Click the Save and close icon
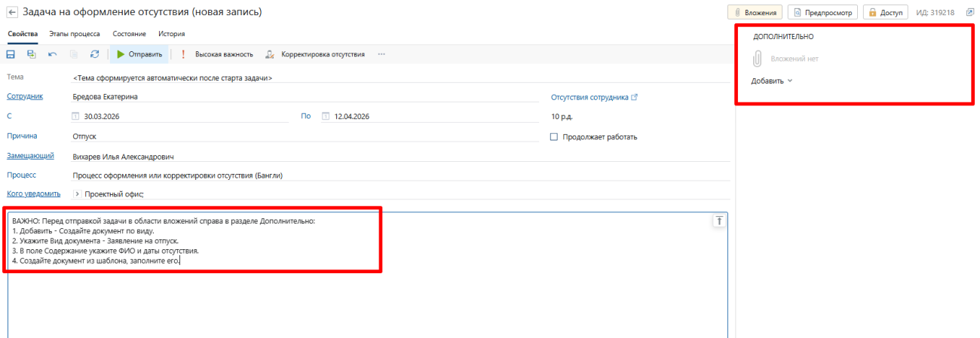 coord(31,54)
